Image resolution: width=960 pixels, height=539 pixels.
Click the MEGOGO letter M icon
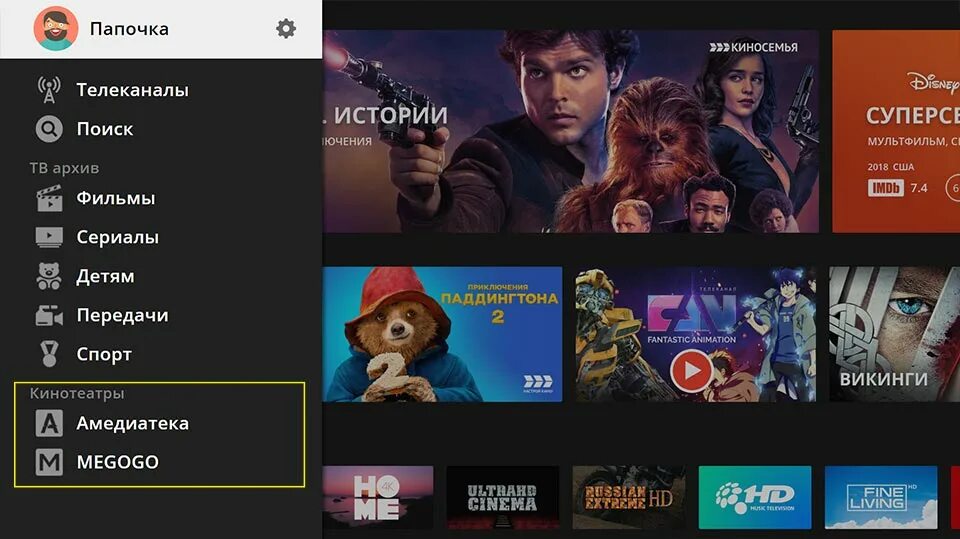tap(49, 462)
